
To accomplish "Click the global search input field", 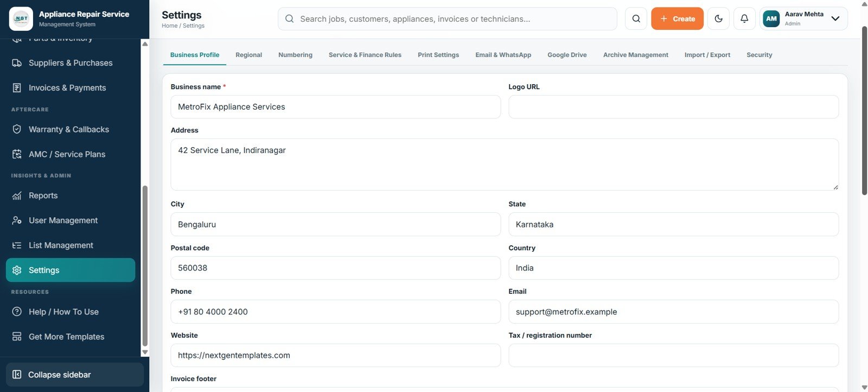I will tap(447, 19).
